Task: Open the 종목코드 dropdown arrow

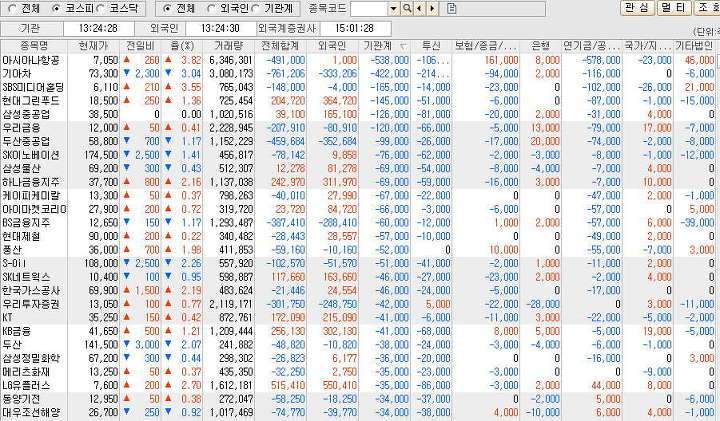Action: tap(394, 8)
